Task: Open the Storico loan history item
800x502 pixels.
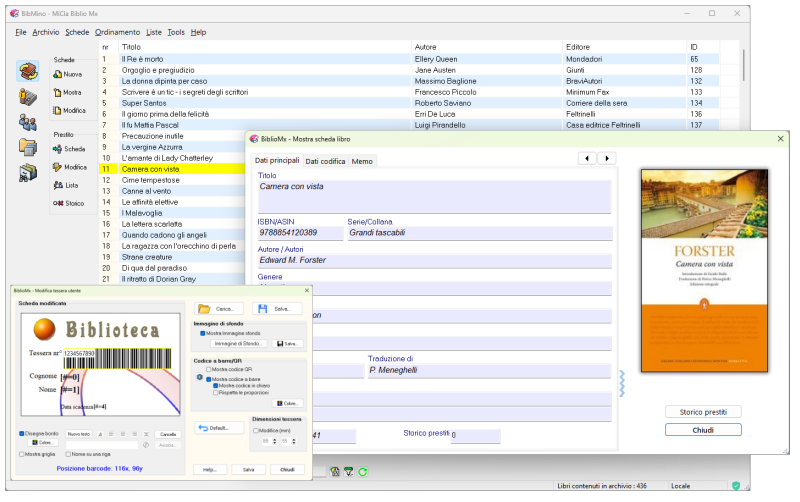Action: pyautogui.click(x=68, y=203)
